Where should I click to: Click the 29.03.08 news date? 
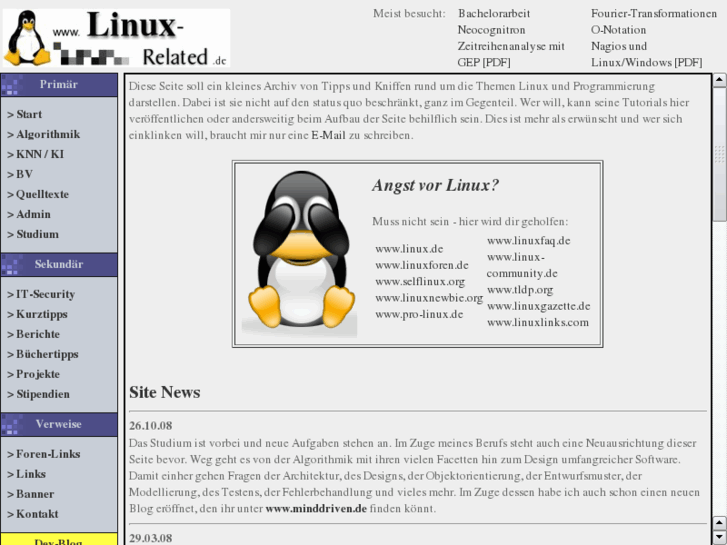coord(150,538)
